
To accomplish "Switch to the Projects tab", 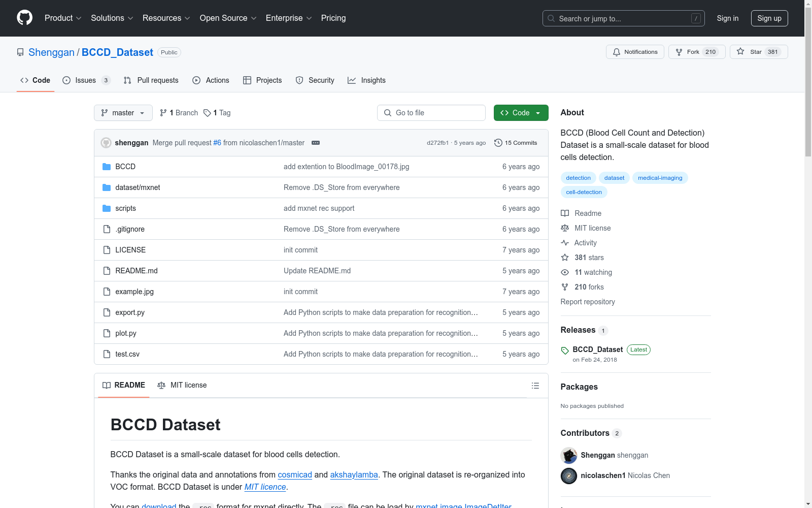I will (x=262, y=80).
